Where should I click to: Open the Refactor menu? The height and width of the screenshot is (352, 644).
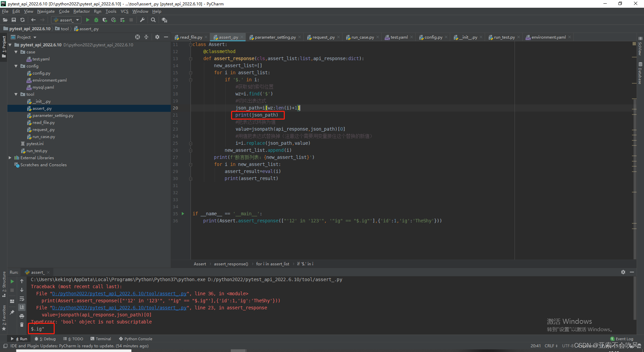click(82, 11)
